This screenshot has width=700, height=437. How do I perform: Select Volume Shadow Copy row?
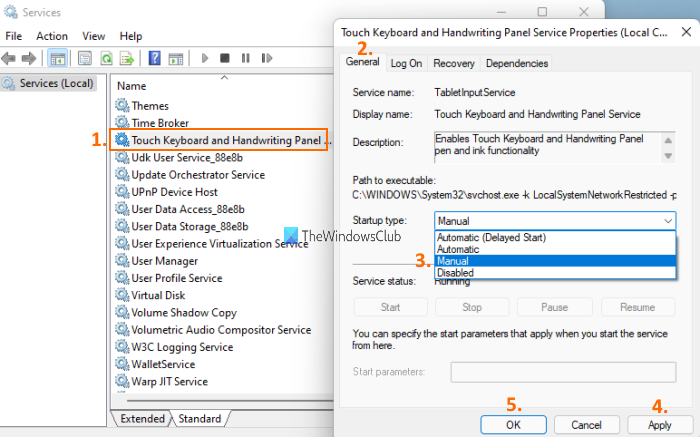176,312
